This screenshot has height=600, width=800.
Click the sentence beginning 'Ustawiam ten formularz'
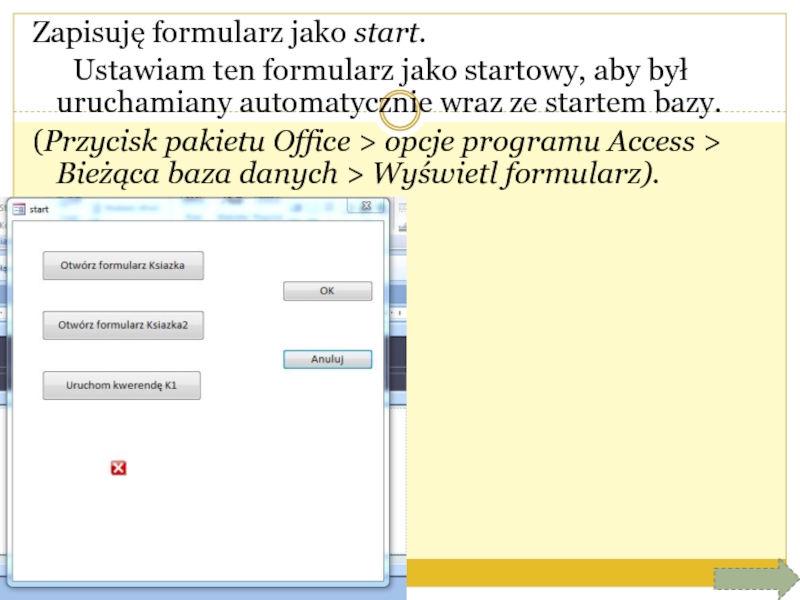380,72
